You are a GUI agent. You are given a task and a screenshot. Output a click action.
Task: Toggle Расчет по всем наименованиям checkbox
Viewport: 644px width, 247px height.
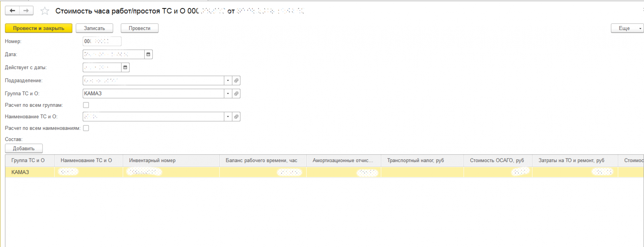(86, 128)
